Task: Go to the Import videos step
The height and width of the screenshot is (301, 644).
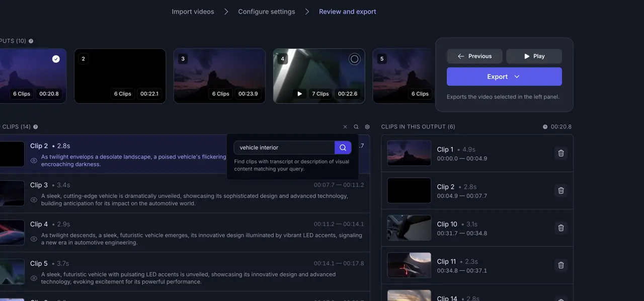Action: 193,12
